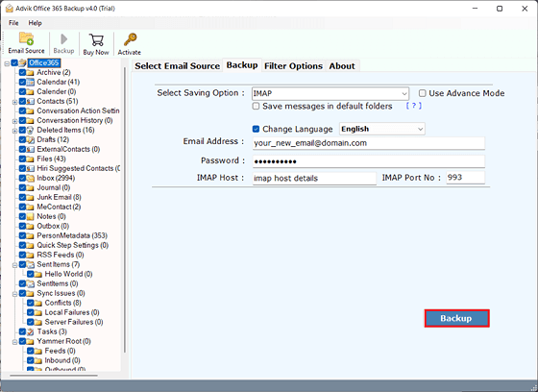Click the Junk Email (8) folder icon
The height and width of the screenshot is (392, 538).
[x=30, y=197]
